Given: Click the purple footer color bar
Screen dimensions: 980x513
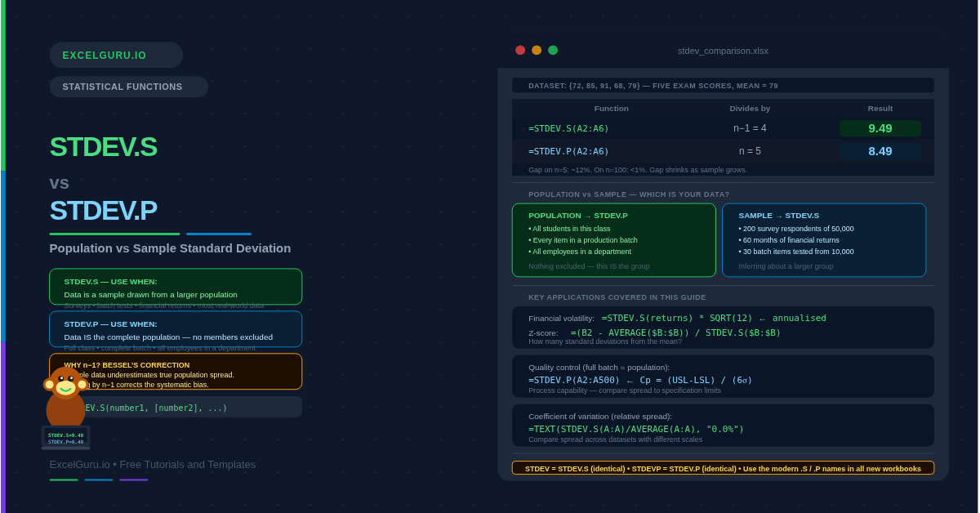Looking at the screenshot, I should 133,480.
